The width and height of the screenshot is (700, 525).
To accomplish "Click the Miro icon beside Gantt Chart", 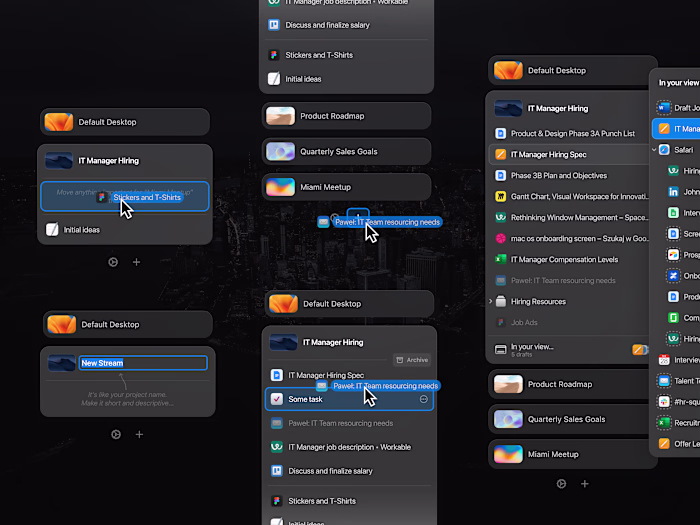I will [501, 196].
